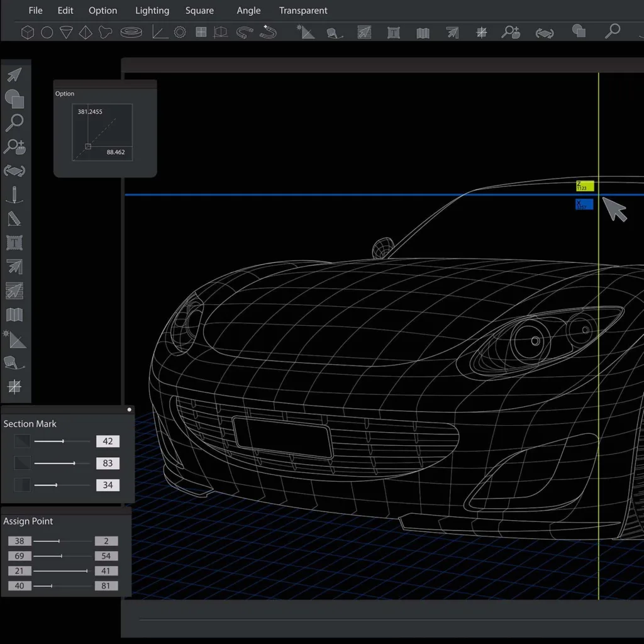Image resolution: width=644 pixels, height=644 pixels.
Task: Click the zoom-plus hand tool in left sidebar
Action: click(x=14, y=147)
